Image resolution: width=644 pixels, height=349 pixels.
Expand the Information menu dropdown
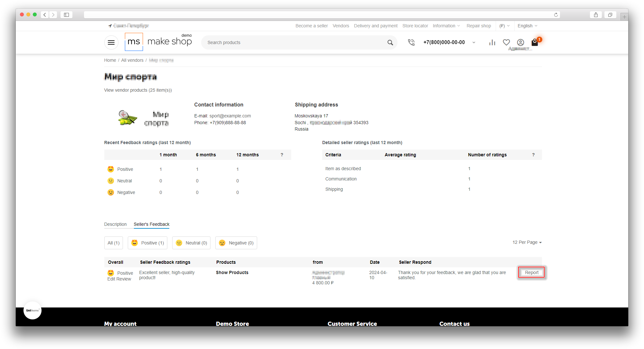(446, 26)
